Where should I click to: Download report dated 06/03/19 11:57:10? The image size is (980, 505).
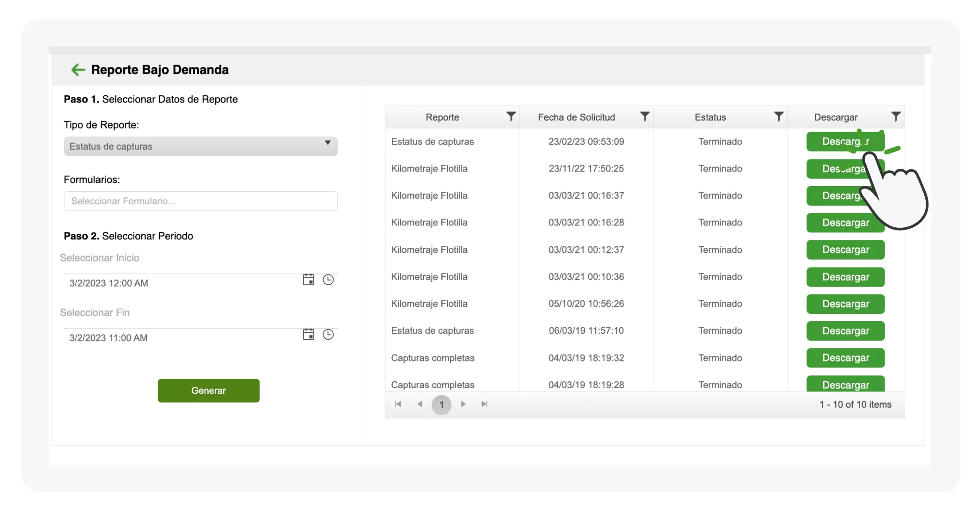pyautogui.click(x=845, y=331)
